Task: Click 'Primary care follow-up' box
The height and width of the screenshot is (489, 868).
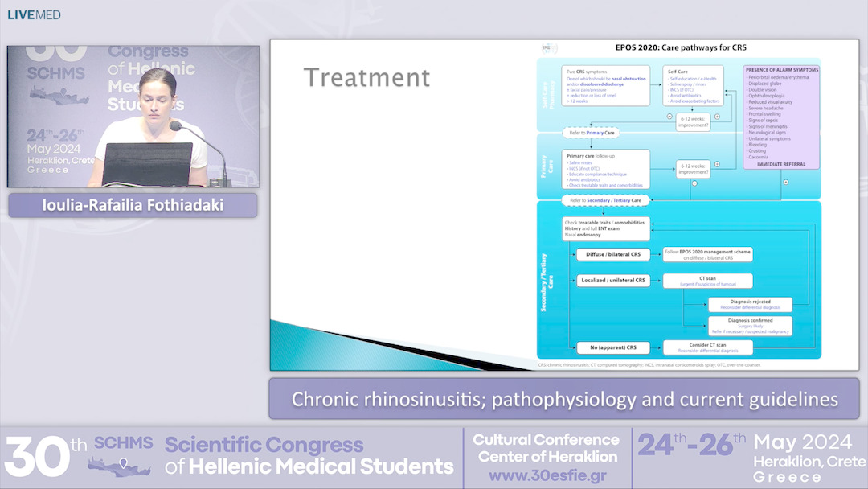Action: click(606, 170)
